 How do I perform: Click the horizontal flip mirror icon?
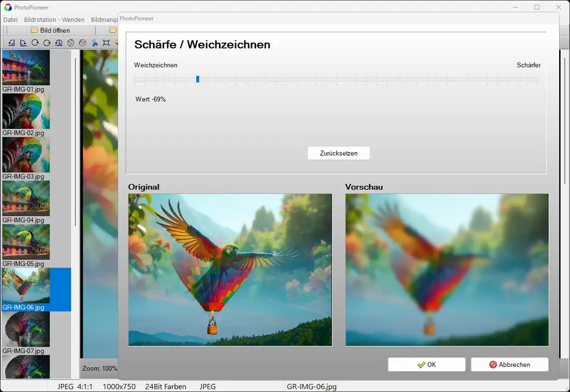pyautogui.click(x=71, y=43)
